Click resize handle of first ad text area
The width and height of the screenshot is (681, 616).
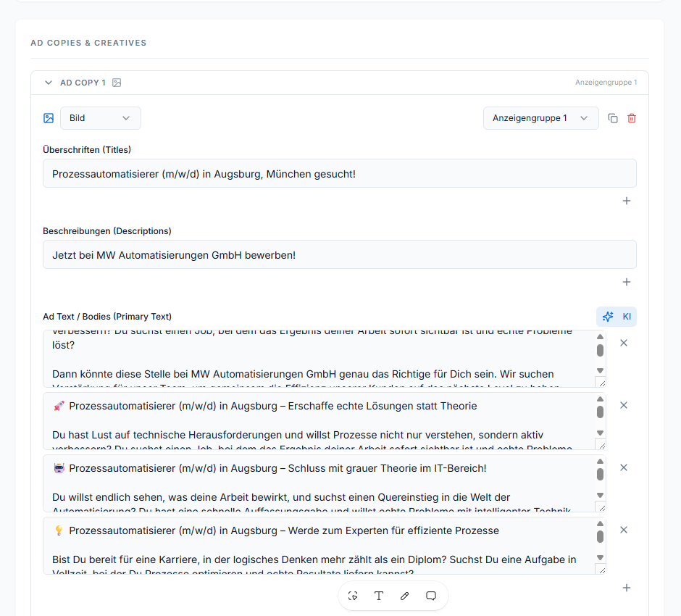(x=601, y=383)
